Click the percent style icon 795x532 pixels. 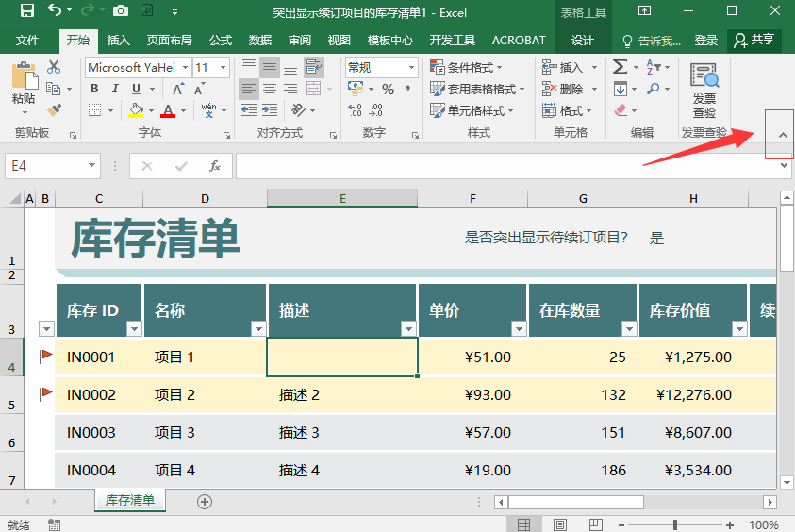[x=388, y=90]
